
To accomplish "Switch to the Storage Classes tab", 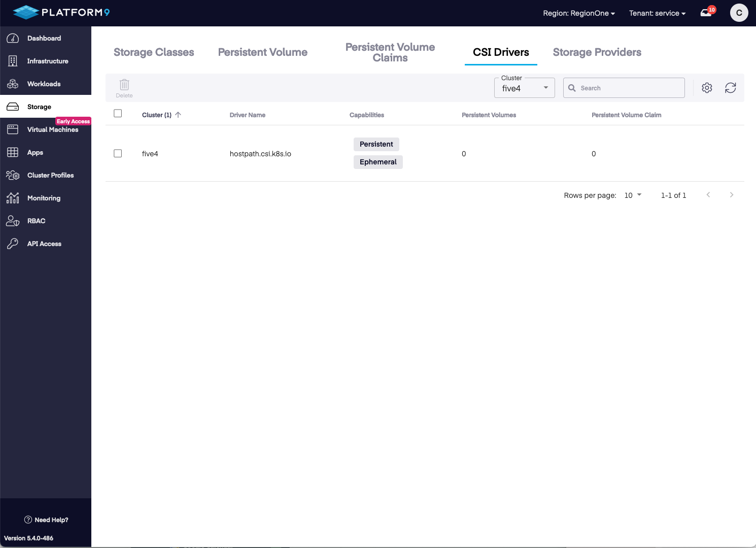I will pyautogui.click(x=154, y=52).
